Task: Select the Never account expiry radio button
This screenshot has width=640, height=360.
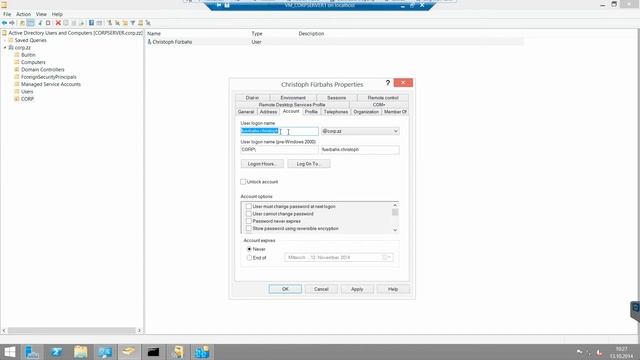Action: pyautogui.click(x=249, y=249)
